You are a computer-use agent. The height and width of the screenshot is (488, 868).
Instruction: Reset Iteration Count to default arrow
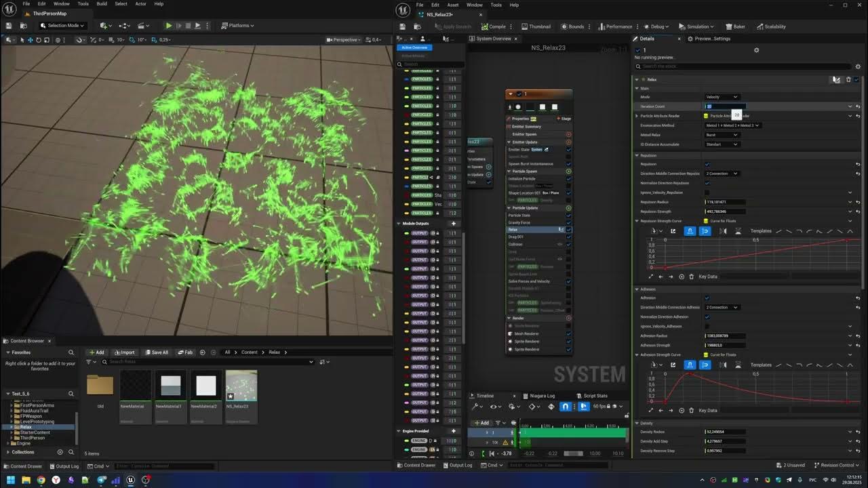point(858,106)
